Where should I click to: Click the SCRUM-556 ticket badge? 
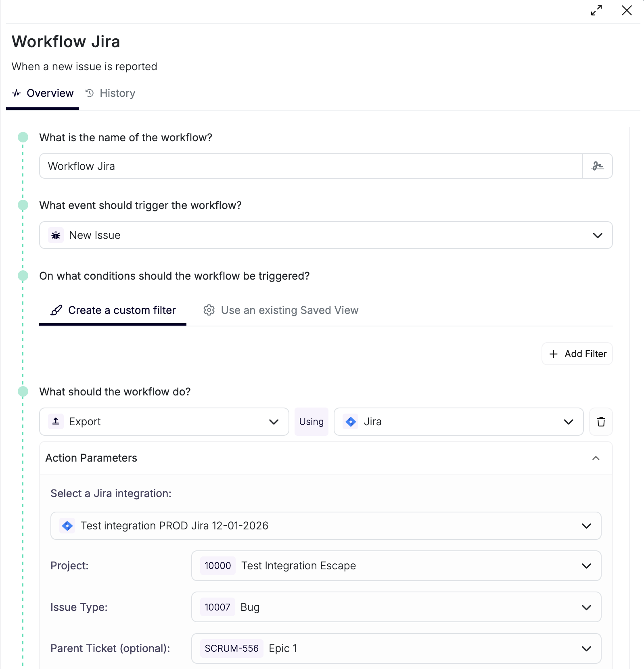232,648
